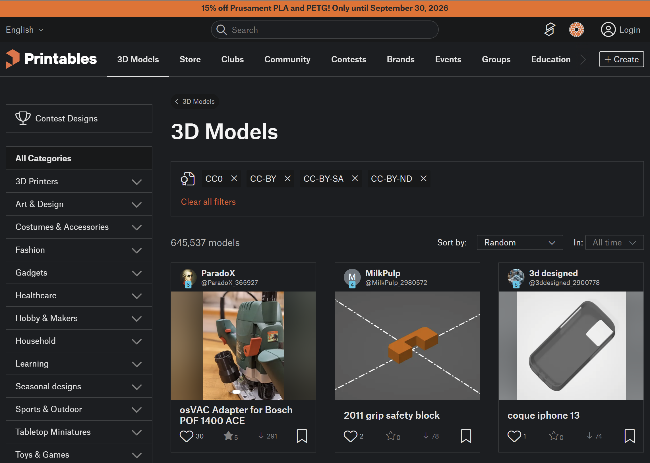650x463 pixels.
Task: Open the Brands tab
Action: (x=400, y=59)
